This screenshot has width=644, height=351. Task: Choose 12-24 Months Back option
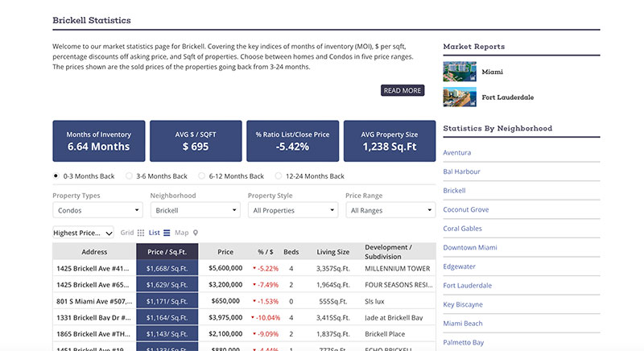[279, 175]
